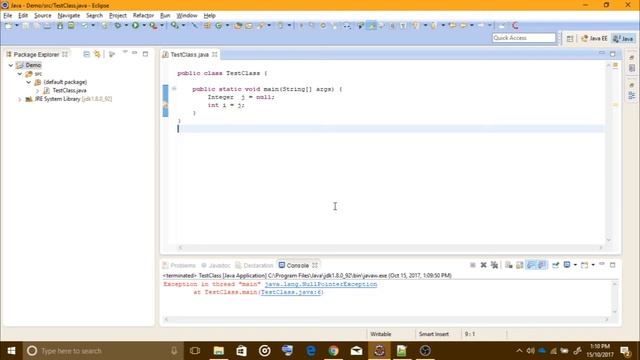Click the Open Type toolbar icon

coord(238,25)
